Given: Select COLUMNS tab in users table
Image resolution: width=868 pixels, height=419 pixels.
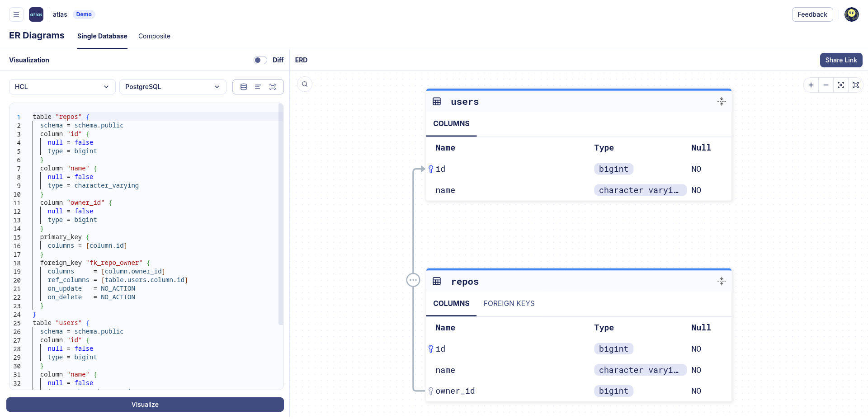Looking at the screenshot, I should 451,124.
